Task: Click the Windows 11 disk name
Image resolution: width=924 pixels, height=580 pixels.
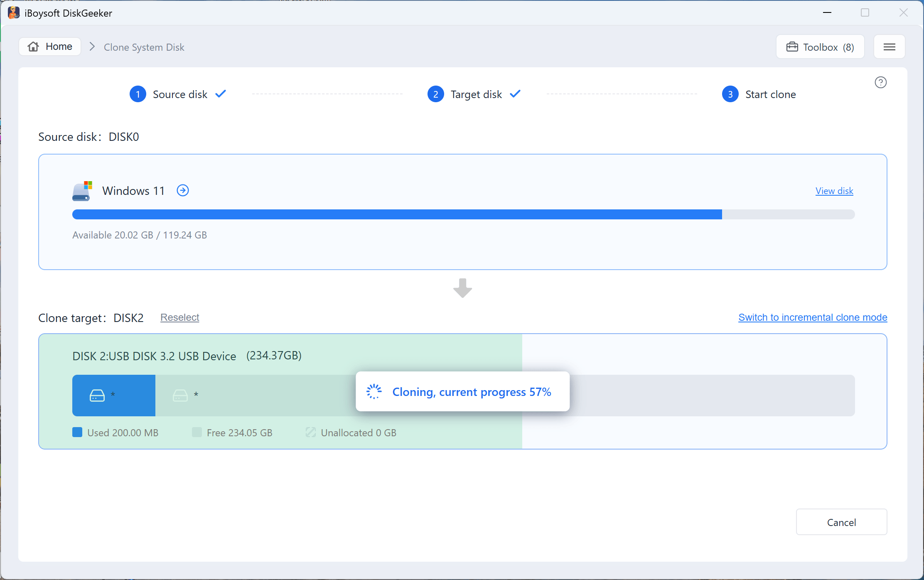Action: pyautogui.click(x=133, y=191)
